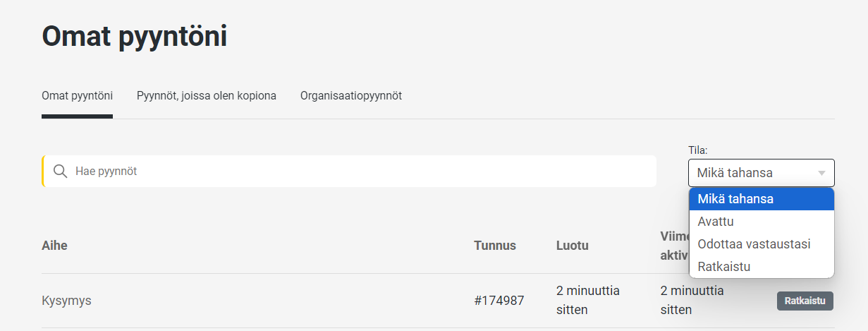Click the gray "Ratkaistu" status badge
868x331 pixels.
(805, 301)
